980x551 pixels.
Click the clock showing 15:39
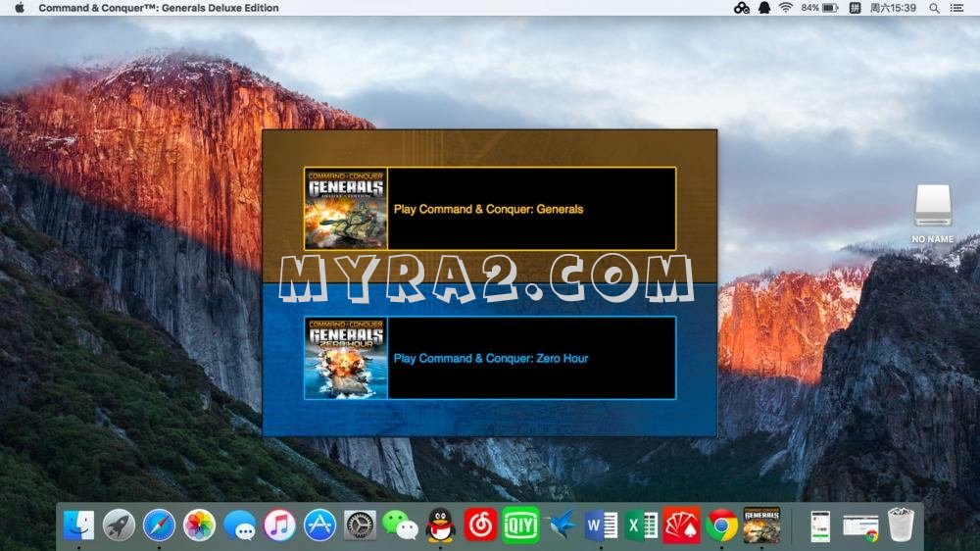[x=893, y=8]
